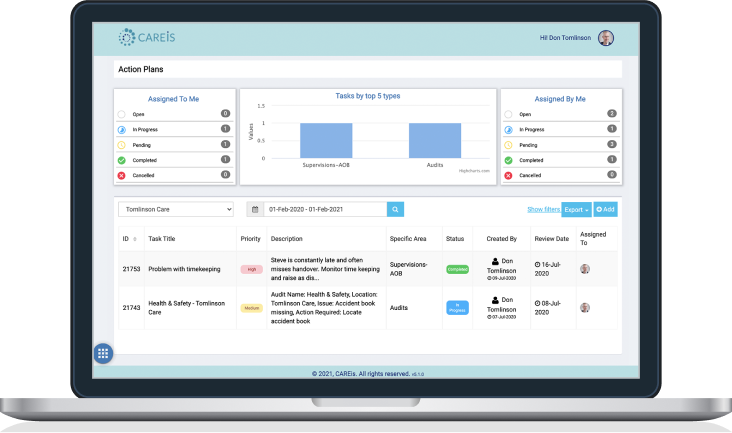Viewport: 732px width, 433px height.
Task: Click clock icon beside 08-Jul-2020 review date
Action: tap(537, 303)
